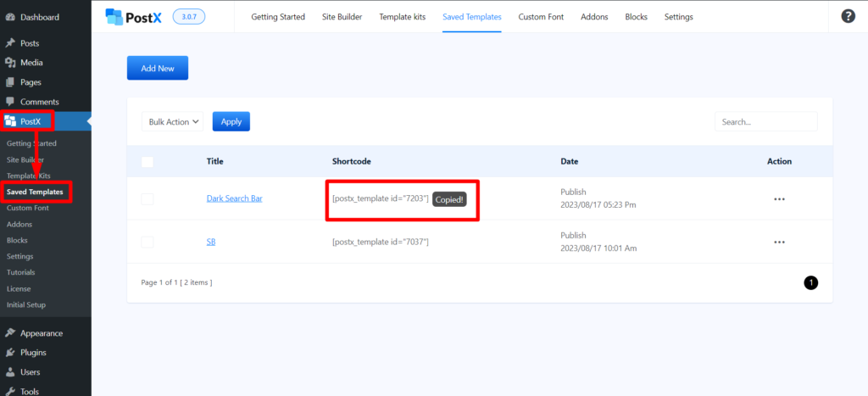This screenshot has width=868, height=396.
Task: Open Blocks in sidebar submenu
Action: click(17, 240)
